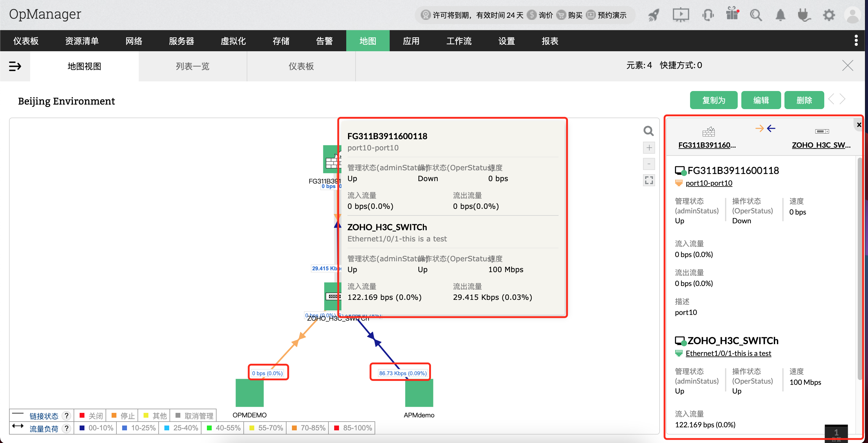The width and height of the screenshot is (868, 443).
Task: Open the gift box icon
Action: (x=732, y=14)
